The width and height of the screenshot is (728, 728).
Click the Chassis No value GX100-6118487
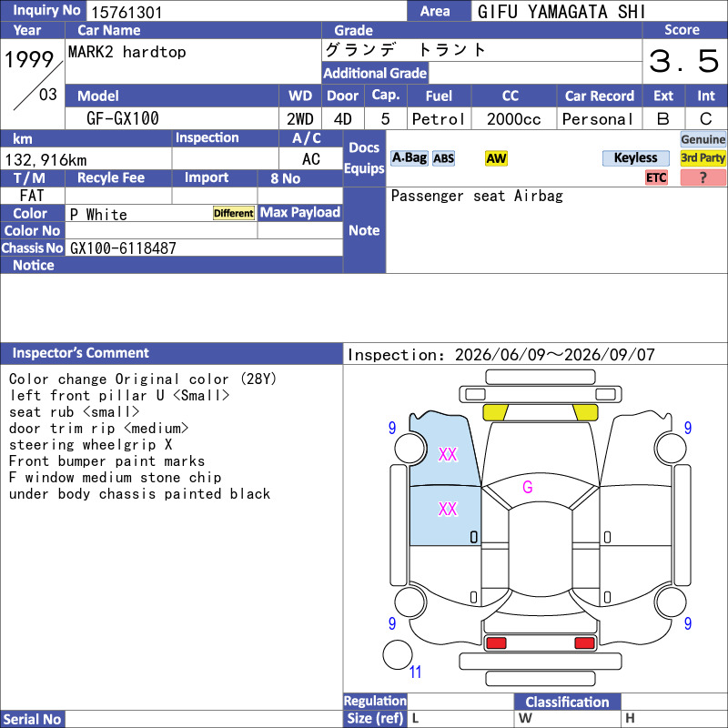pos(123,248)
